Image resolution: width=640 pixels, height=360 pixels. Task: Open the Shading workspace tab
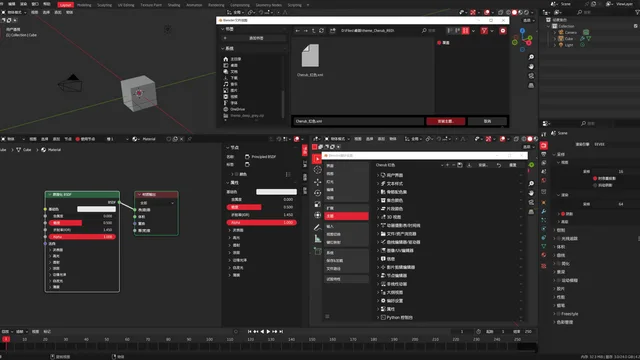coord(174,5)
